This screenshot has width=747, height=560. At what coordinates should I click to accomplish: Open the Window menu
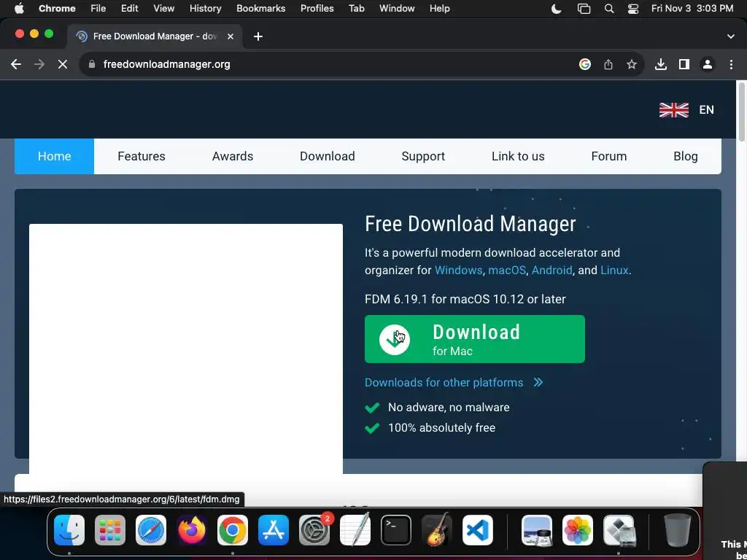coord(397,9)
